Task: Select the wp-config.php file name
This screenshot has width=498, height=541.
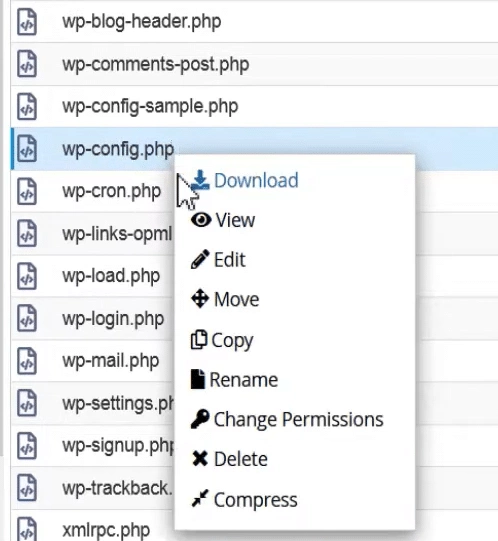Action: click(x=118, y=149)
